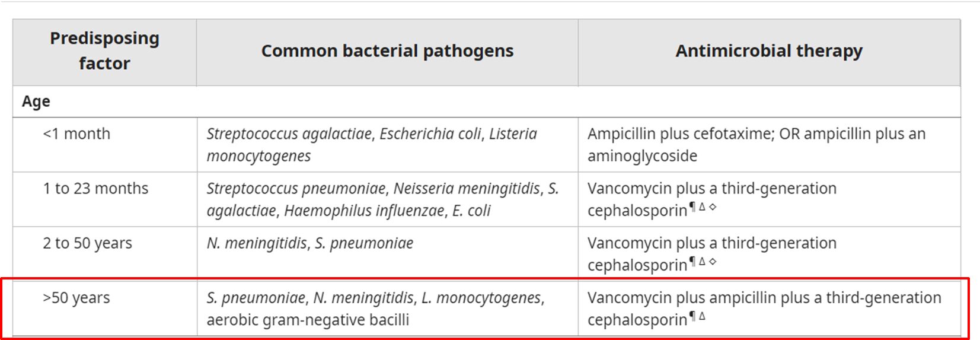Screen dimensions: 980x340
Task: Select the >50 years age cell
Action: (76, 298)
